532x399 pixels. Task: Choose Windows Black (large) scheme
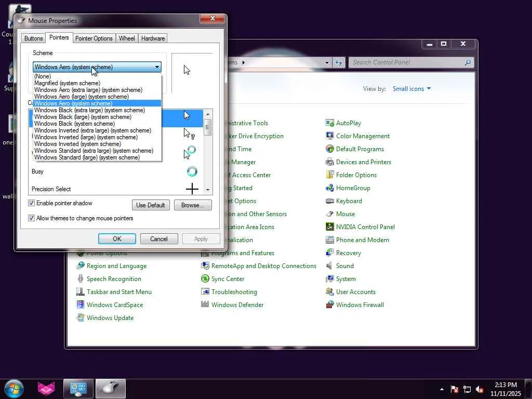pos(97,117)
